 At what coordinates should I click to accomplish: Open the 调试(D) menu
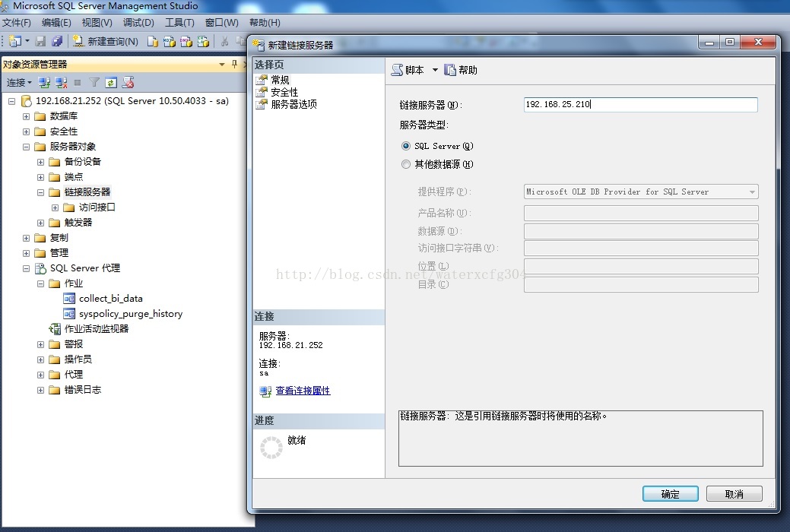click(138, 23)
